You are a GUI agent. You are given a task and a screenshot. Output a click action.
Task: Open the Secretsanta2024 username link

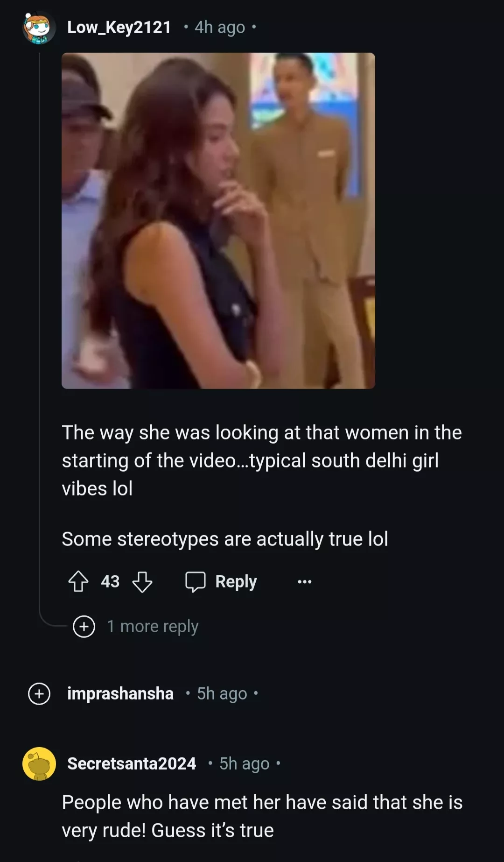click(x=132, y=764)
